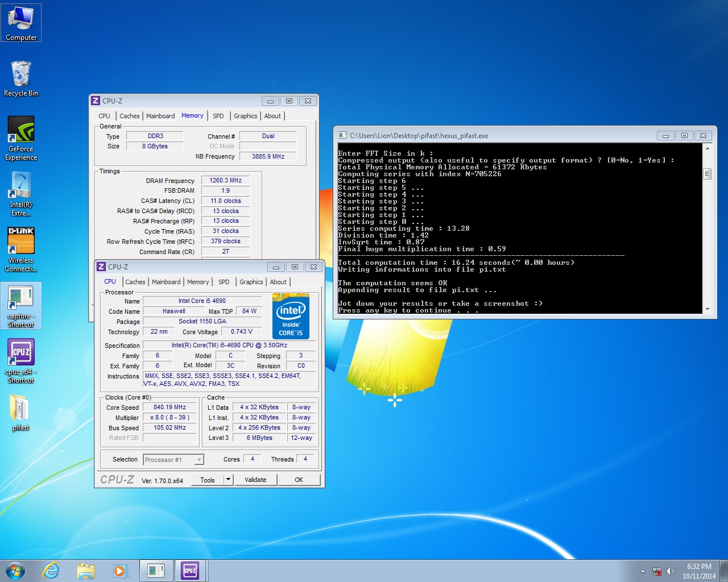Select Memory tab in back CPU-Z window
728x582 pixels.
click(192, 115)
